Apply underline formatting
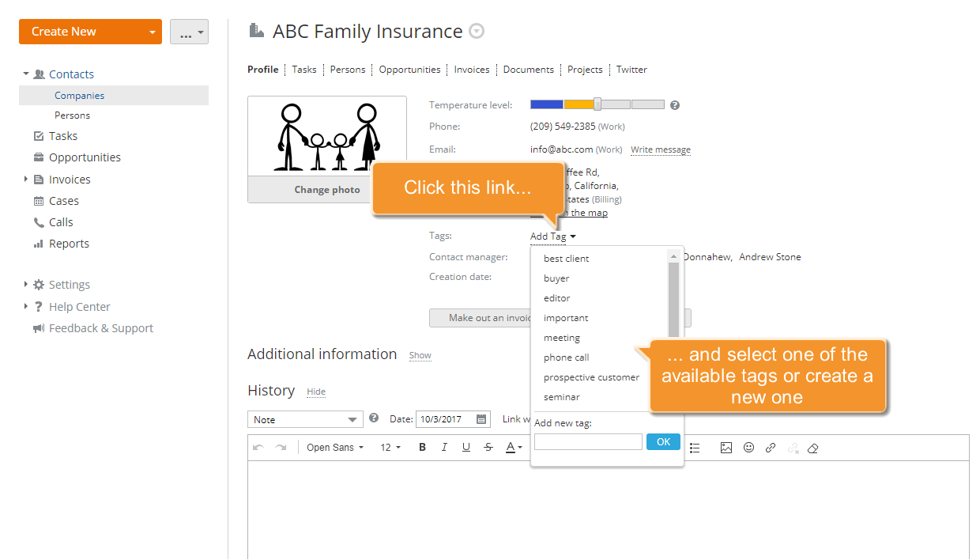This screenshot has width=980, height=560. click(x=466, y=448)
